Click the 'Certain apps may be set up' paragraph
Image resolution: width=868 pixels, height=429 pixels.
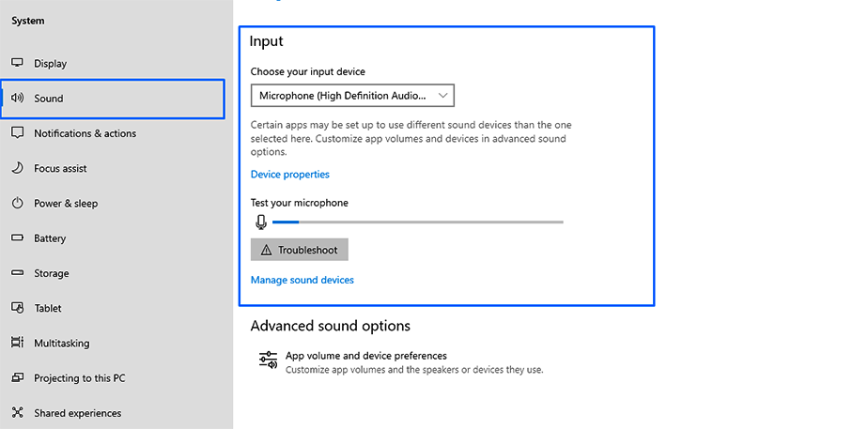(x=411, y=138)
